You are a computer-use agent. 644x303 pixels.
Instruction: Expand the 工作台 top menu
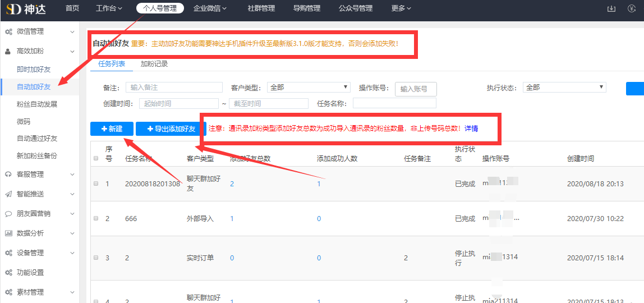(109, 8)
